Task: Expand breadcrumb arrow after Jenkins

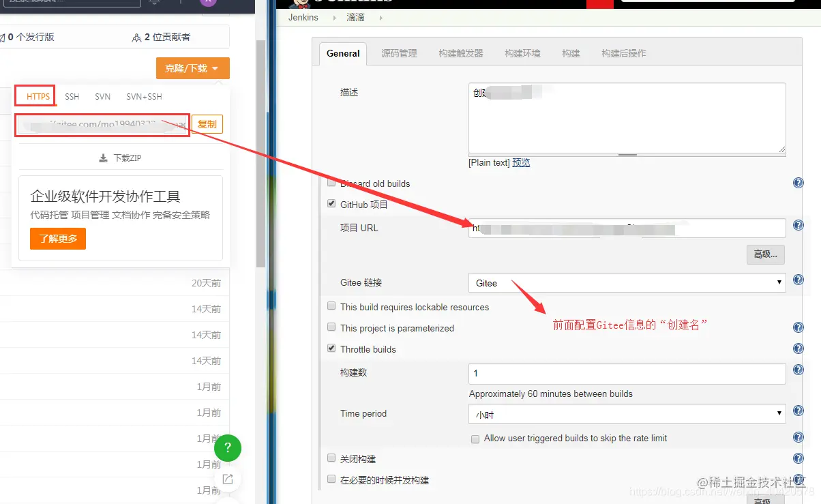Action: click(334, 18)
